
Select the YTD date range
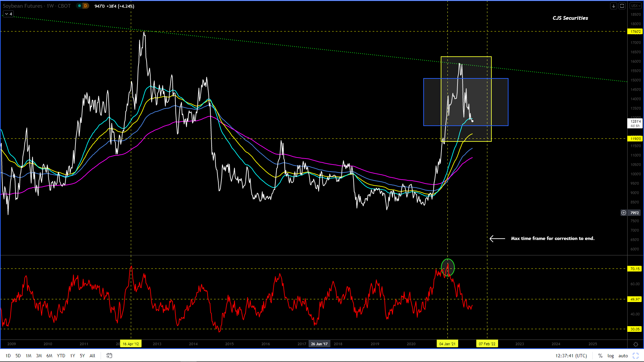[x=61, y=356]
